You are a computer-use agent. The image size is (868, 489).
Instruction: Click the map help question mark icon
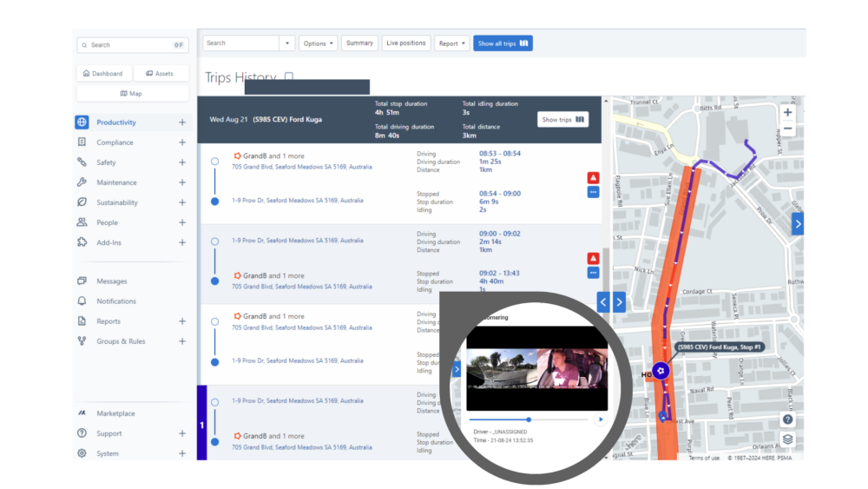tap(787, 420)
